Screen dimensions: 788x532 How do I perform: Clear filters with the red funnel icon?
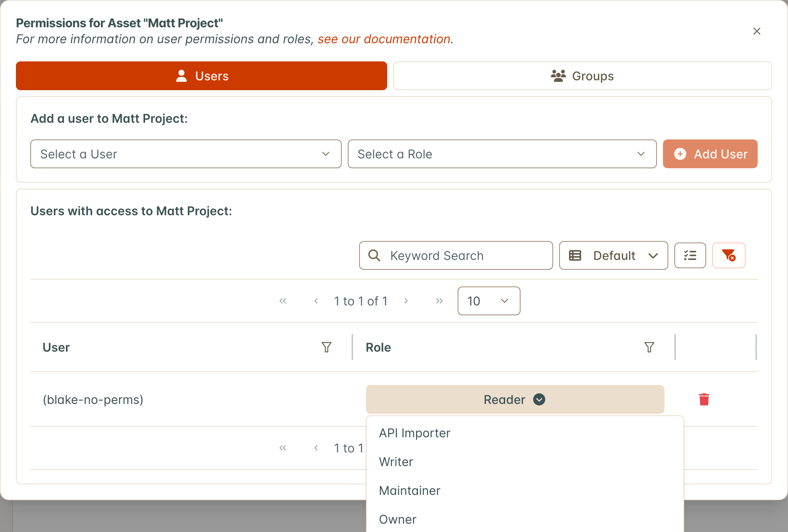click(729, 255)
